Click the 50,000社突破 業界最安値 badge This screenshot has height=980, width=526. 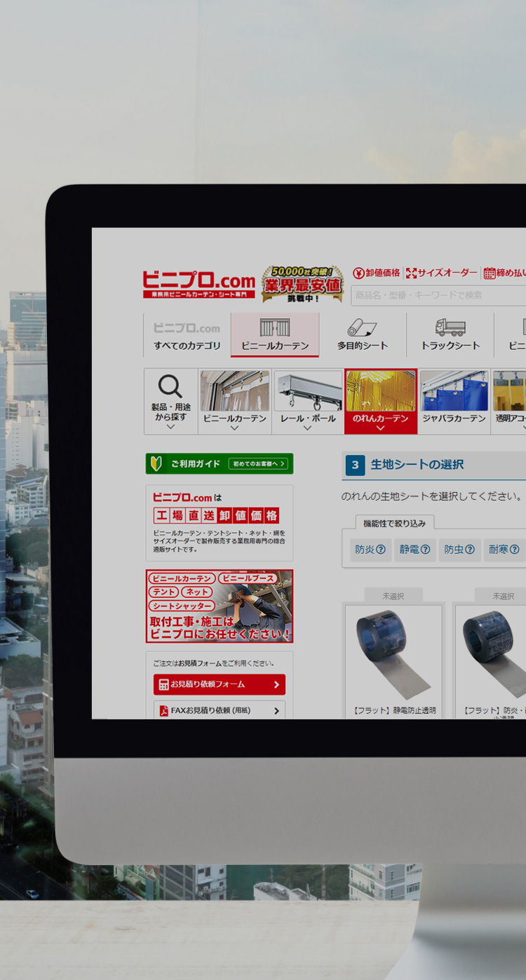303,284
